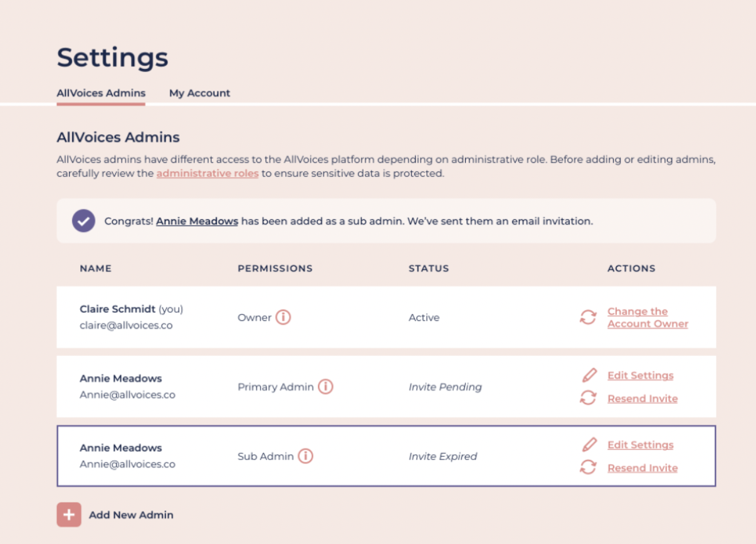
Task: Click the Sub Admin permission label
Action: pyautogui.click(x=266, y=456)
